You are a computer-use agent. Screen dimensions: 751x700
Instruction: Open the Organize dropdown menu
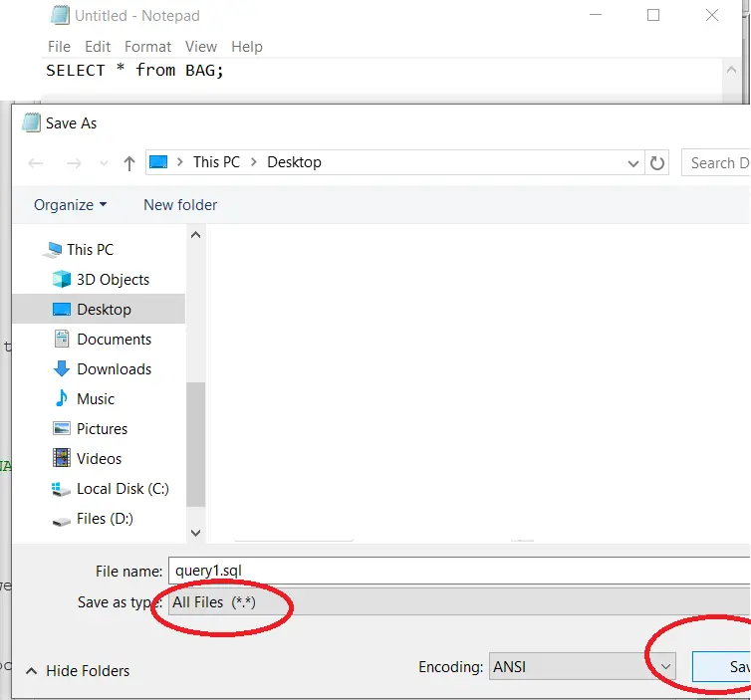tap(71, 205)
